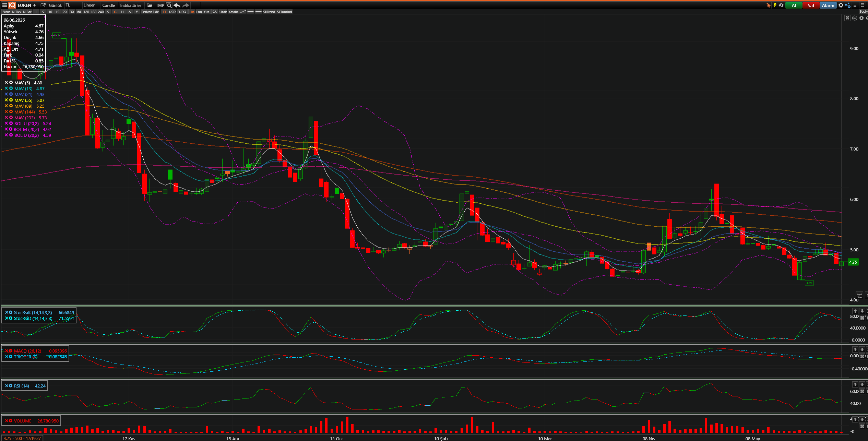Image resolution: width=868 pixels, height=441 pixels.
Task: Click the Kaydır scroll mode button
Action: pos(233,12)
